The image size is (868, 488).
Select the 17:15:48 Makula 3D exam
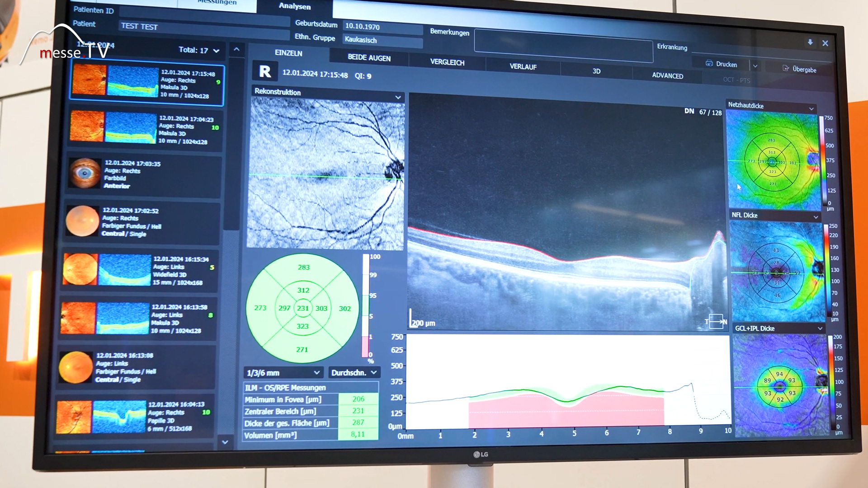click(147, 83)
